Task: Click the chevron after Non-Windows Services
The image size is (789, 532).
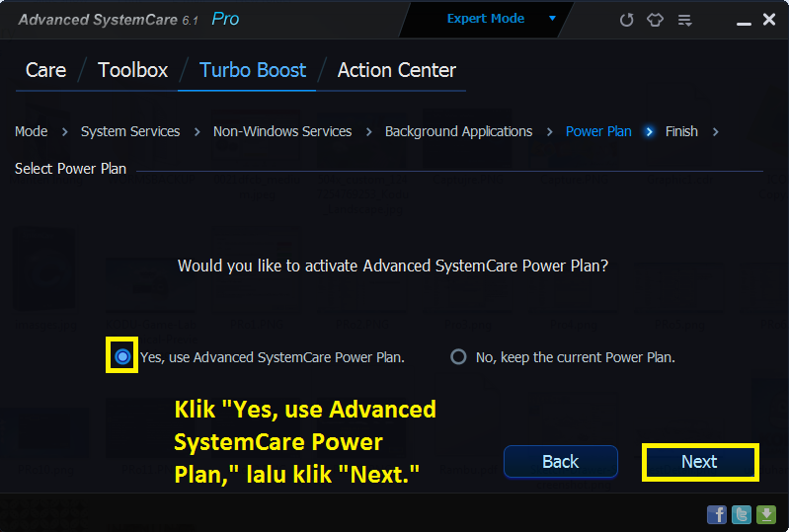Action: click(x=369, y=131)
